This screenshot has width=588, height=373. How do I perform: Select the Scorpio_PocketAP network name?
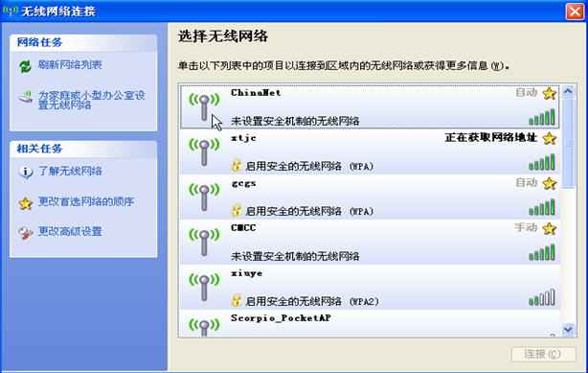click(x=281, y=318)
